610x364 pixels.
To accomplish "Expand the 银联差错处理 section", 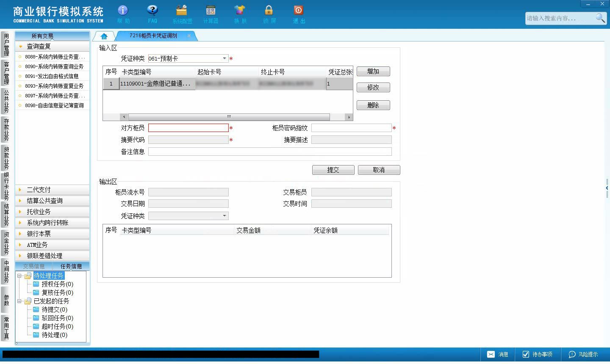I will (53, 256).
